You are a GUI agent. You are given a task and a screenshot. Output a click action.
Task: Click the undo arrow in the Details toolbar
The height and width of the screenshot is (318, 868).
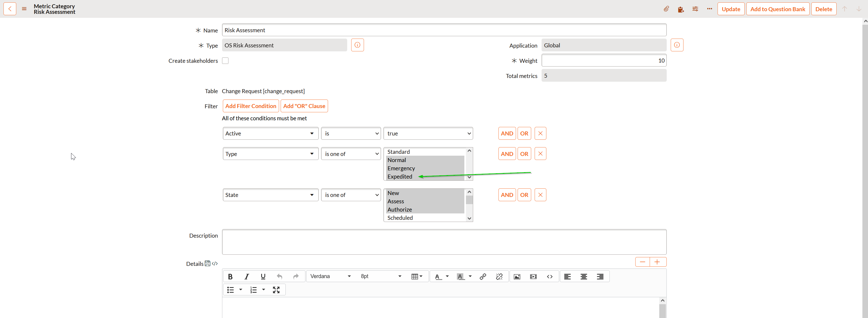280,276
